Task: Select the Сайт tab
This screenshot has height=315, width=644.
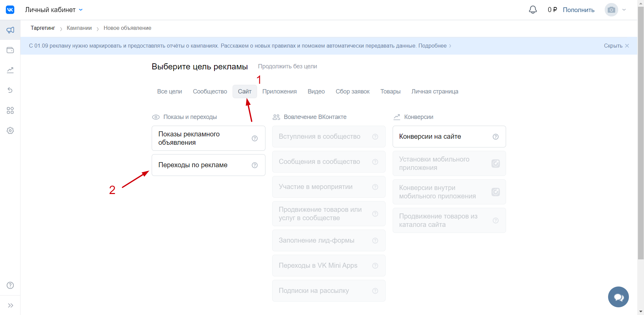Action: 245,91
